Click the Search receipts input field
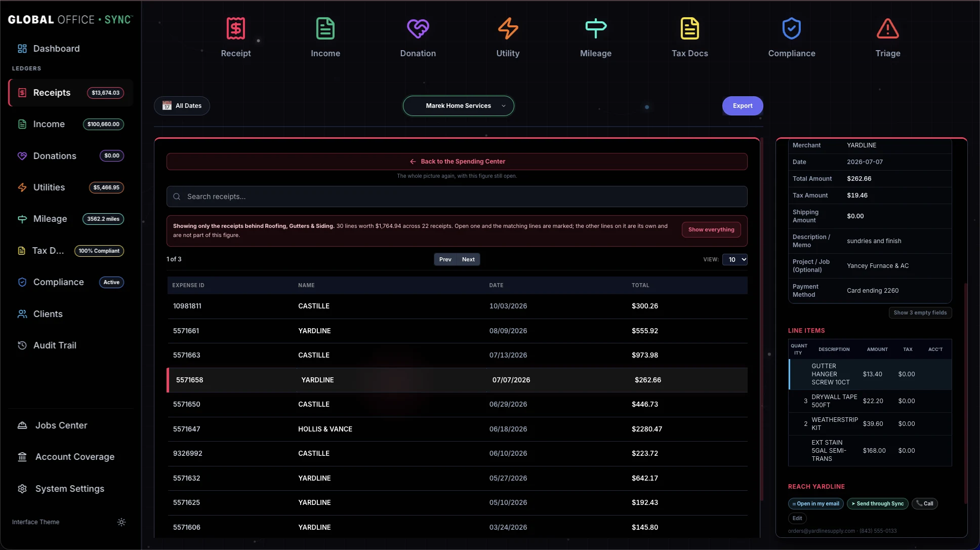This screenshot has height=550, width=980. 457,197
